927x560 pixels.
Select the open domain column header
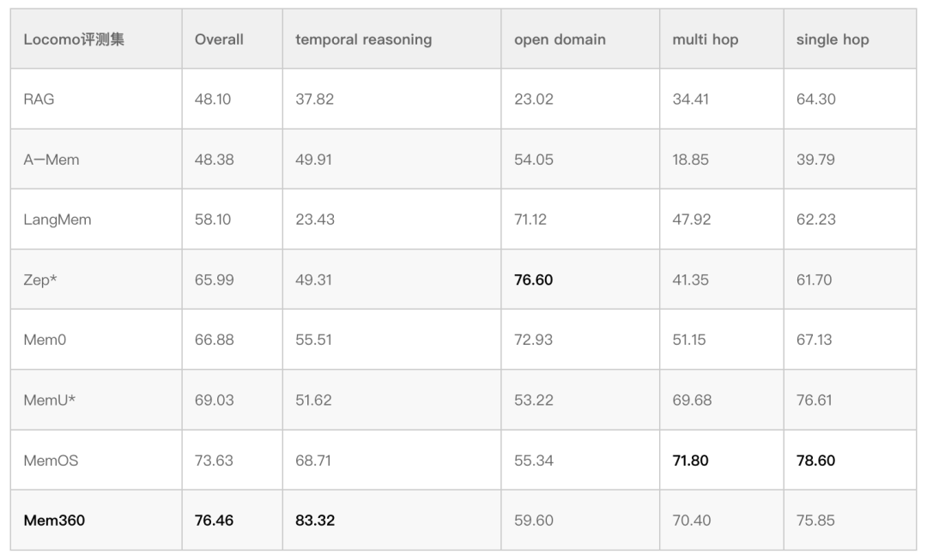560,39
